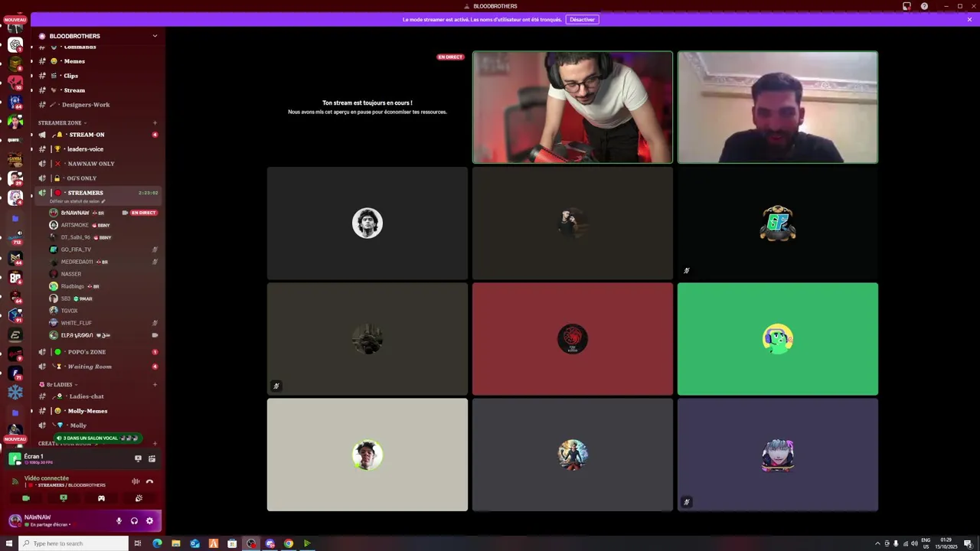
Task: Disconnect from voice with the hang-up icon
Action: click(x=149, y=481)
